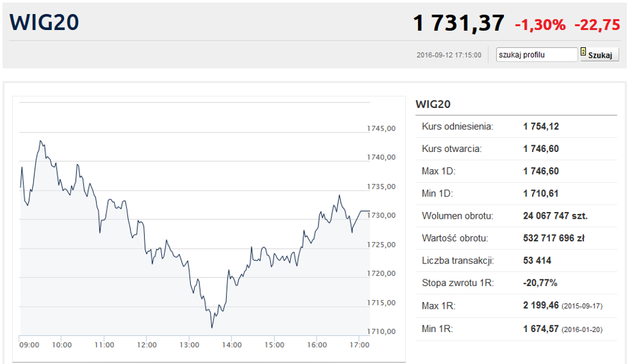Select the Kurs odniesienia row
The image size is (630, 364).
(x=516, y=127)
